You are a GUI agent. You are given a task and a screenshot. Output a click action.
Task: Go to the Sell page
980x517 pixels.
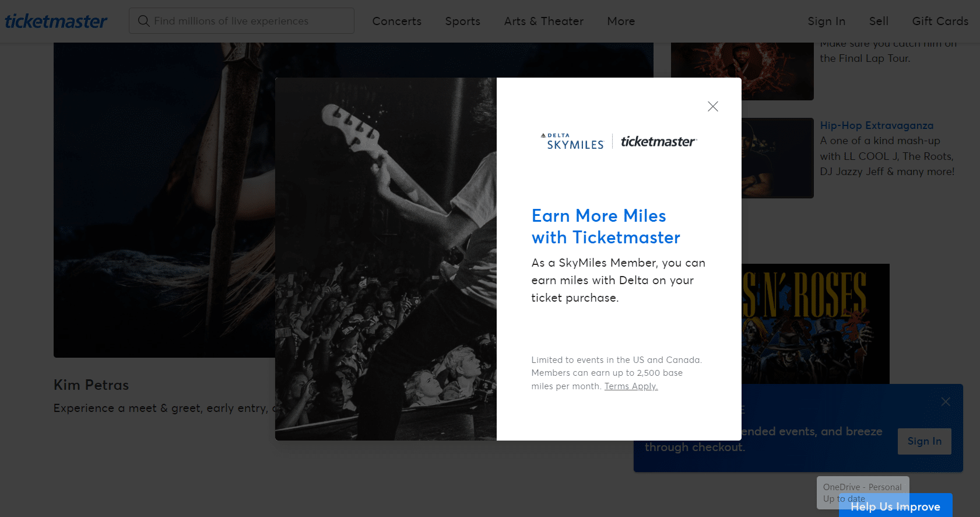tap(878, 21)
